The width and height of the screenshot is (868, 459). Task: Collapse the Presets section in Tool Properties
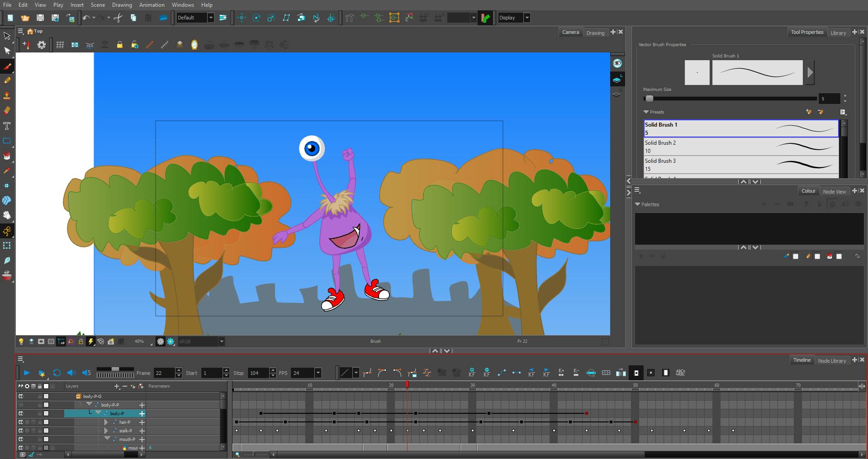646,112
